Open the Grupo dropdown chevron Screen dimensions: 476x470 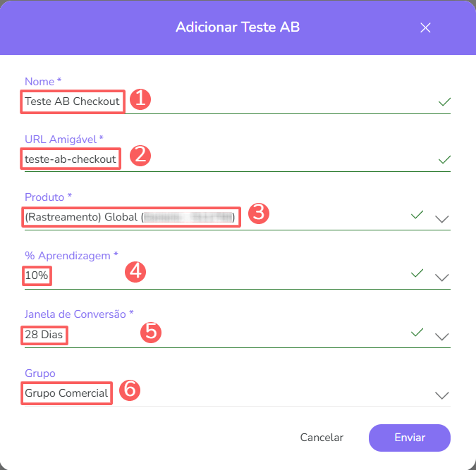pos(442,395)
